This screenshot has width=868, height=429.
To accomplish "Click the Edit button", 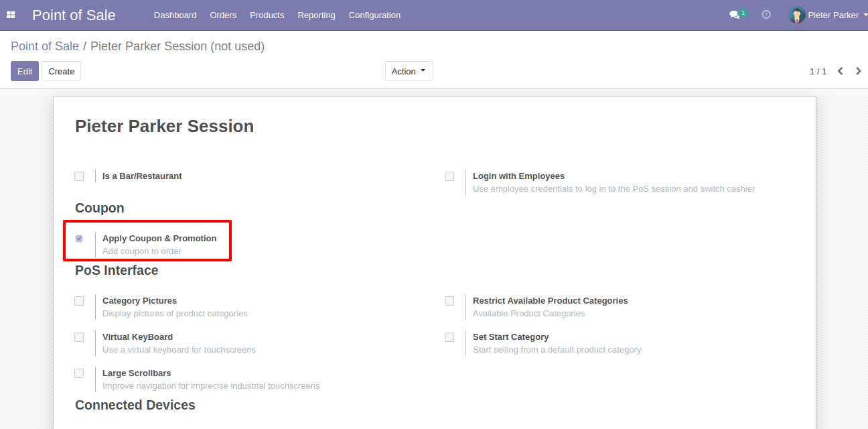I will [x=25, y=71].
